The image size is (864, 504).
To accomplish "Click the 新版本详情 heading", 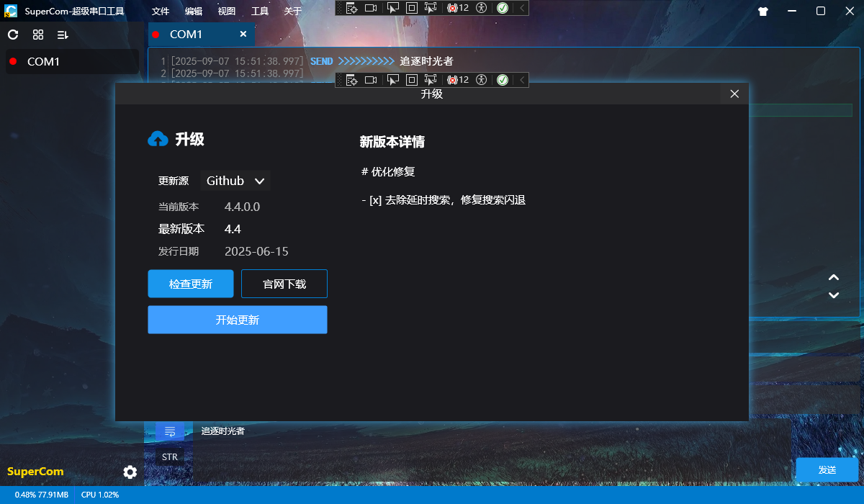I will point(392,142).
